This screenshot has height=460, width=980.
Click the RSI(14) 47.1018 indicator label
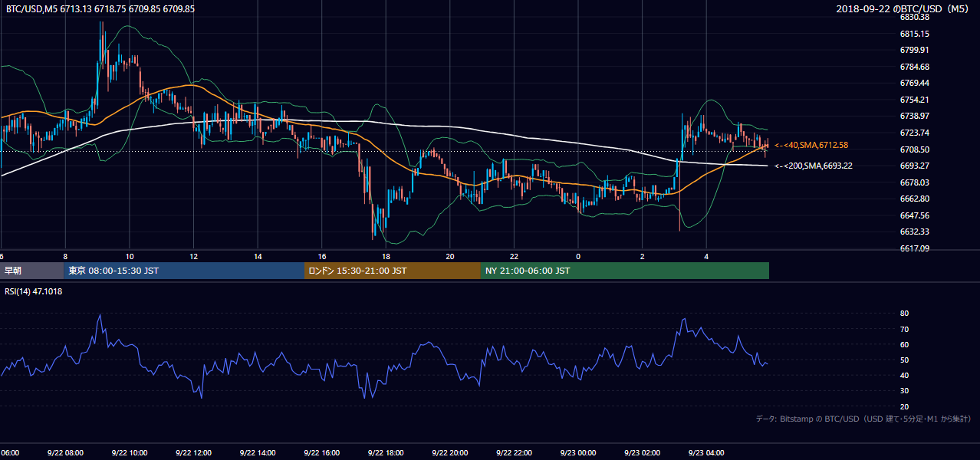point(34,291)
